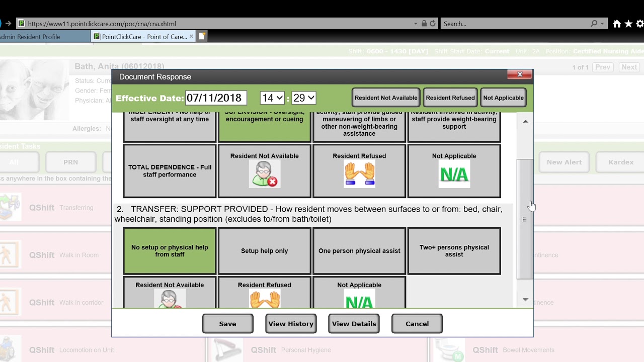The height and width of the screenshot is (362, 644).
Task: Select 'No setup or physical help from staff'
Action: [x=170, y=251]
